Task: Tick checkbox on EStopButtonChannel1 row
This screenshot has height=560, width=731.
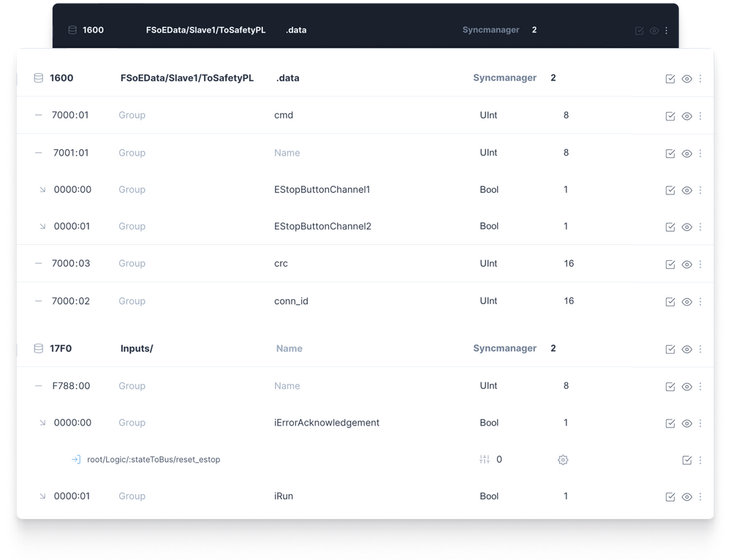Action: click(670, 190)
